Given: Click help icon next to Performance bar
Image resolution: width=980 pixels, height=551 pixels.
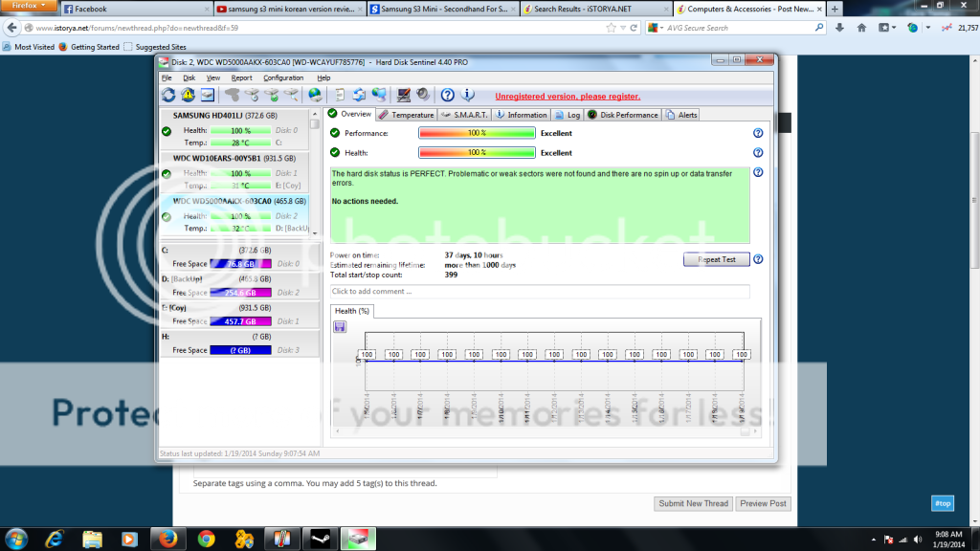Looking at the screenshot, I should (x=758, y=133).
